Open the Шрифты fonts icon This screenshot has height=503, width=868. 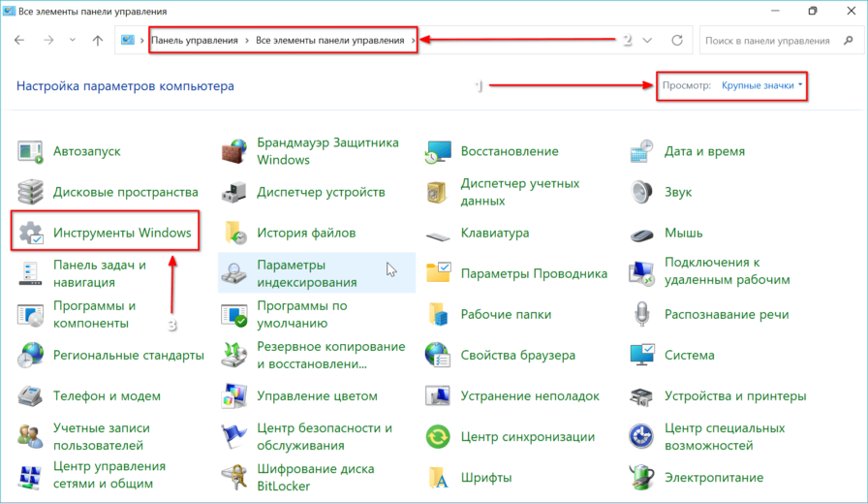[438, 477]
